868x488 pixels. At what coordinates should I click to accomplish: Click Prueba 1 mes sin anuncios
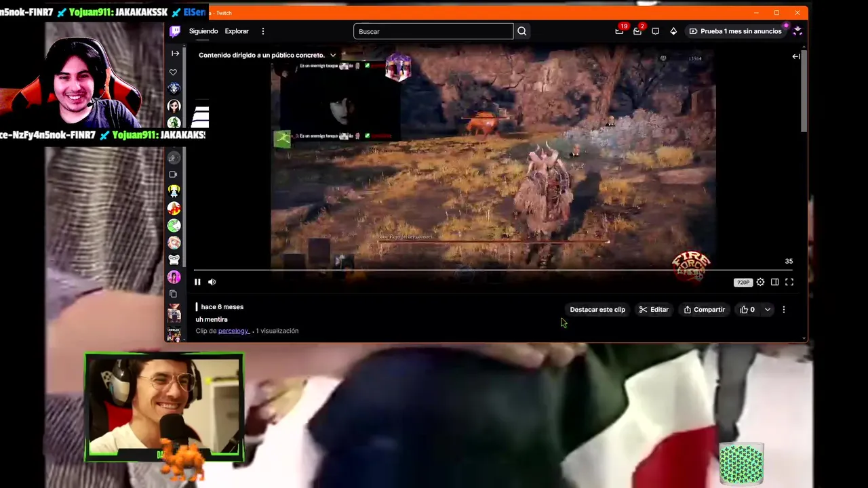click(736, 31)
